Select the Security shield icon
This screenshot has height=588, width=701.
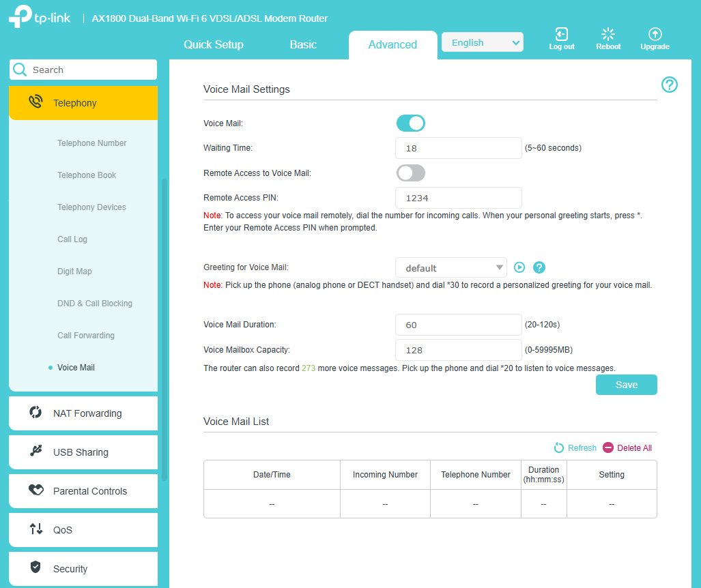point(35,569)
